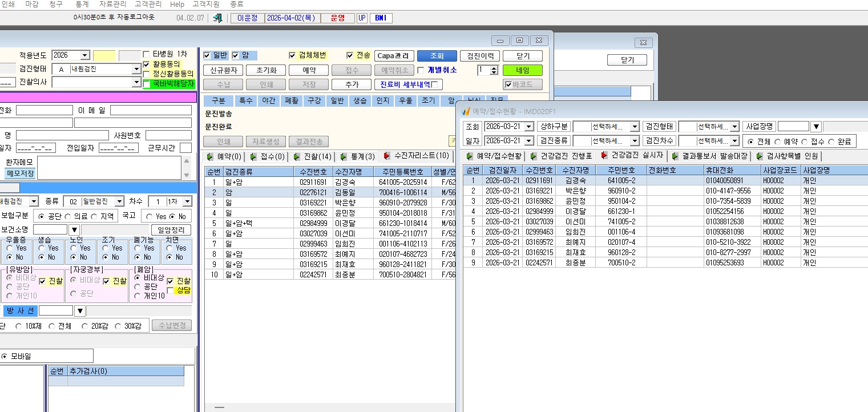Image resolution: width=868 pixels, height=412 pixels.
Task: Expand the 적용년도 2026 dropdown
Action: tap(85, 55)
